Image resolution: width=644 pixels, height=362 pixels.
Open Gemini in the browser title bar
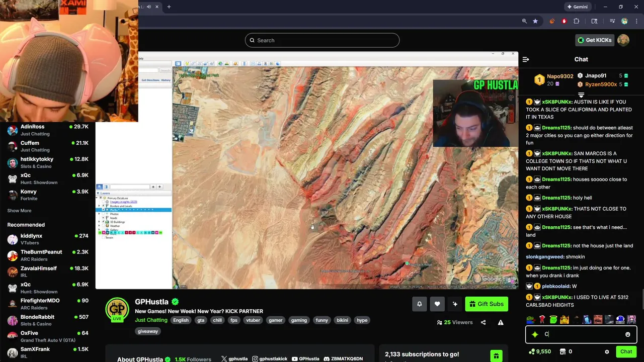577,7
